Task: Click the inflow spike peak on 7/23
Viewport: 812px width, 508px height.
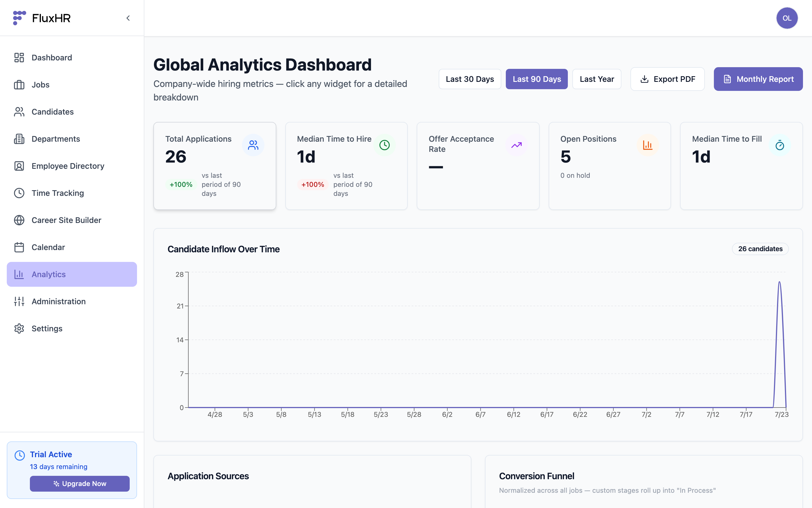Action: click(x=780, y=282)
